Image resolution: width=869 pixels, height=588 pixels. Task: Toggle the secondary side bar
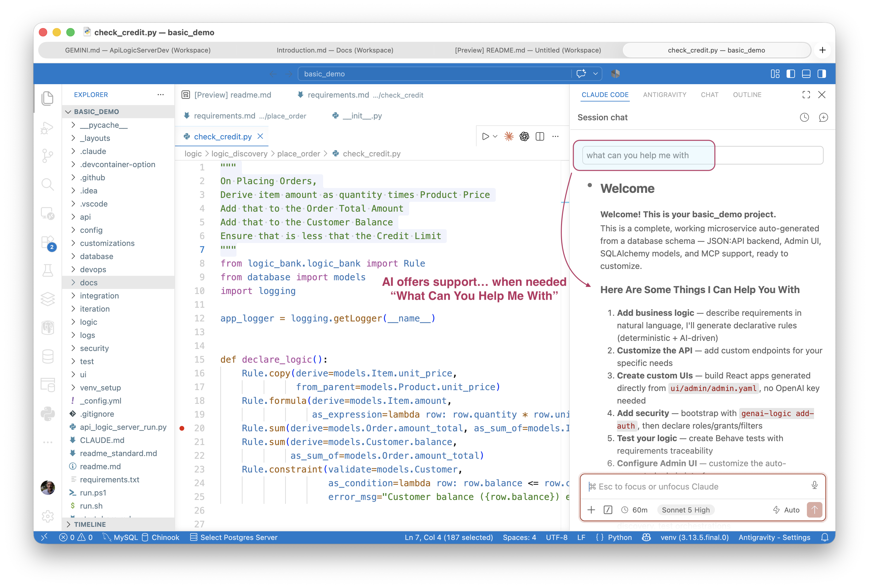pyautogui.click(x=821, y=74)
